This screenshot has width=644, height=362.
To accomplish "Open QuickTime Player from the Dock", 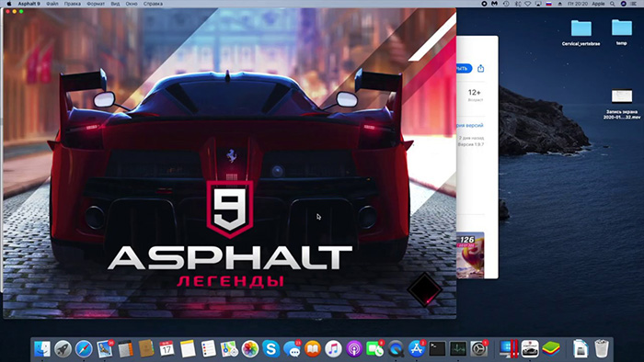I will click(396, 349).
